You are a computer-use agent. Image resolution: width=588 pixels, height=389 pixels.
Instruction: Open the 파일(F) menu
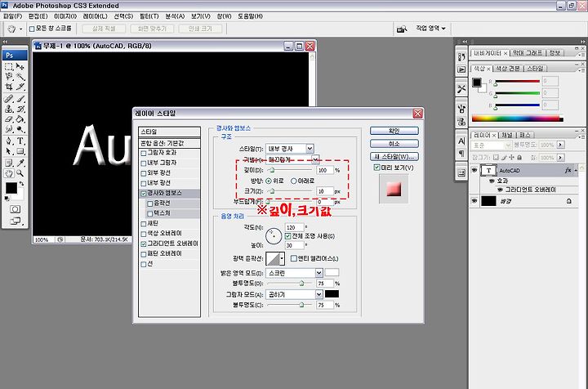pyautogui.click(x=12, y=16)
